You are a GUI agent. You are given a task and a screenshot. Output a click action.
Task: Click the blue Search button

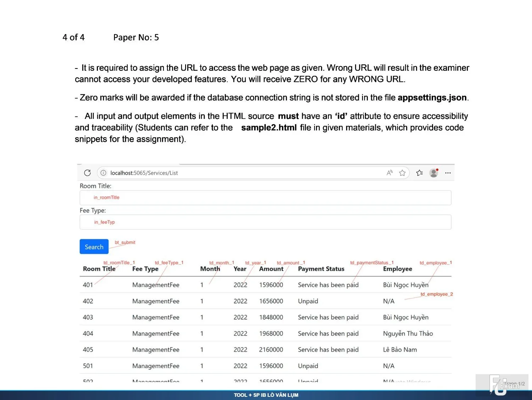pos(94,247)
